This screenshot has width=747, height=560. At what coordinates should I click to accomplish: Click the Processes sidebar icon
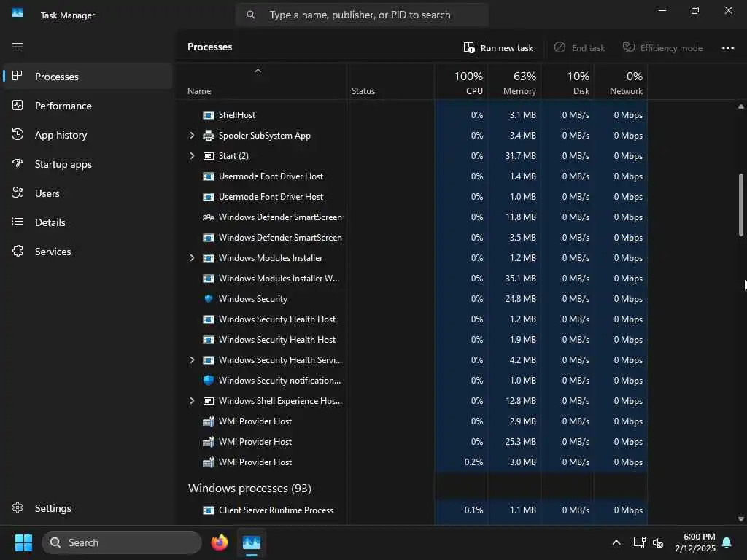[18, 76]
